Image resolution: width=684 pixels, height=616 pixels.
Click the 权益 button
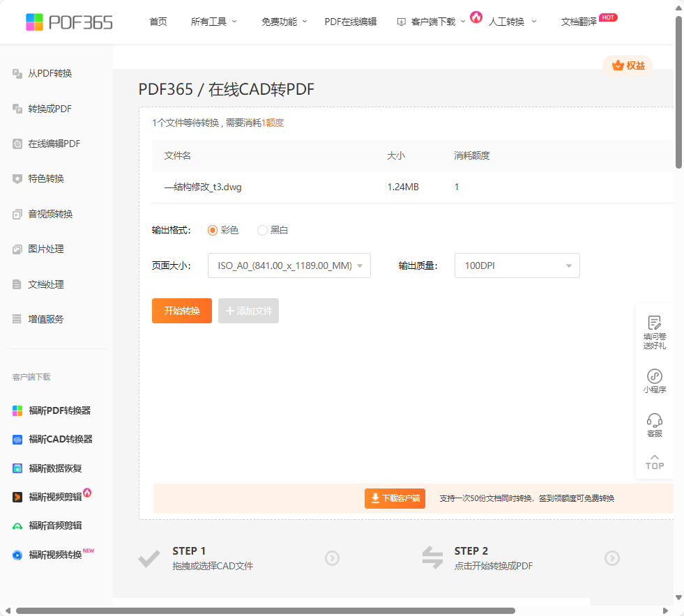[x=628, y=66]
